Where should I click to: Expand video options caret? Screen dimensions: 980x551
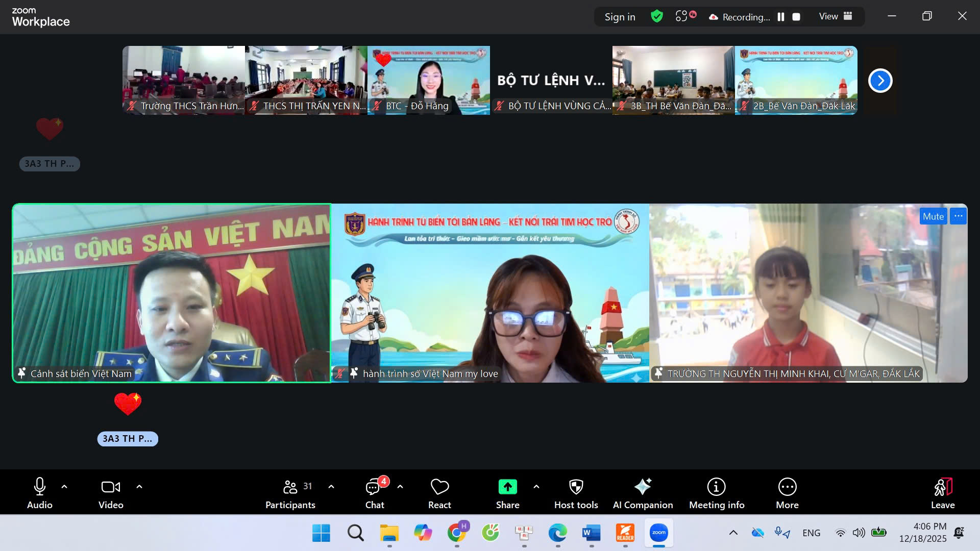tap(139, 487)
